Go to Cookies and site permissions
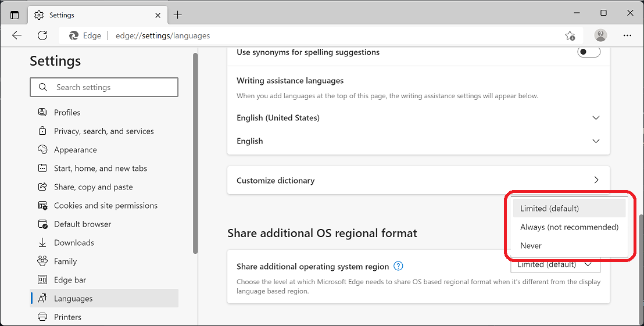This screenshot has height=326, width=644. point(105,206)
